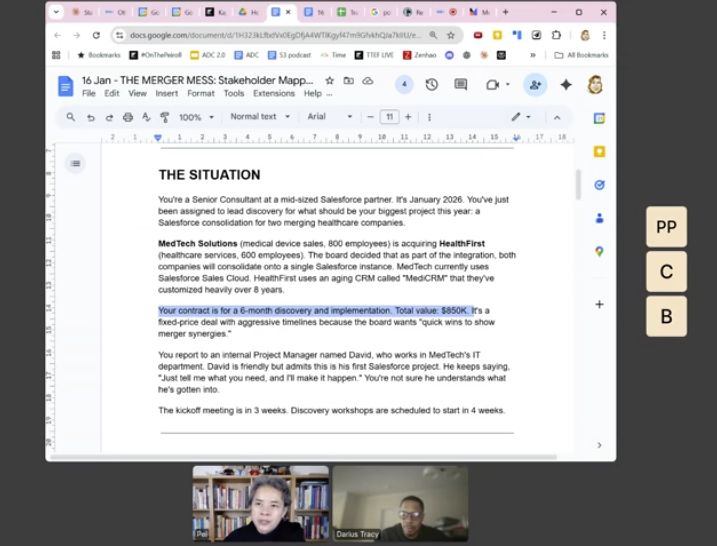Image resolution: width=717 pixels, height=546 pixels.
Task: Collapse the toolbar with the up chevron
Action: click(557, 117)
